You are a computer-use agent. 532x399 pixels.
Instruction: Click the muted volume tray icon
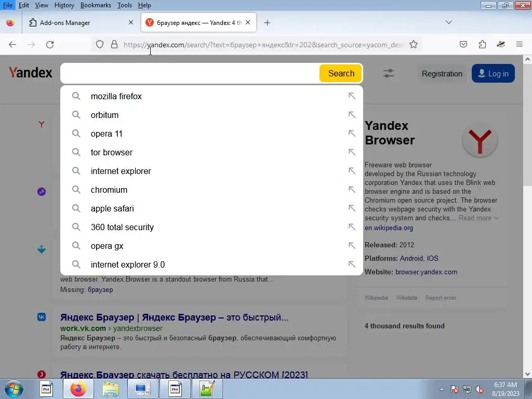pyautogui.click(x=480, y=390)
